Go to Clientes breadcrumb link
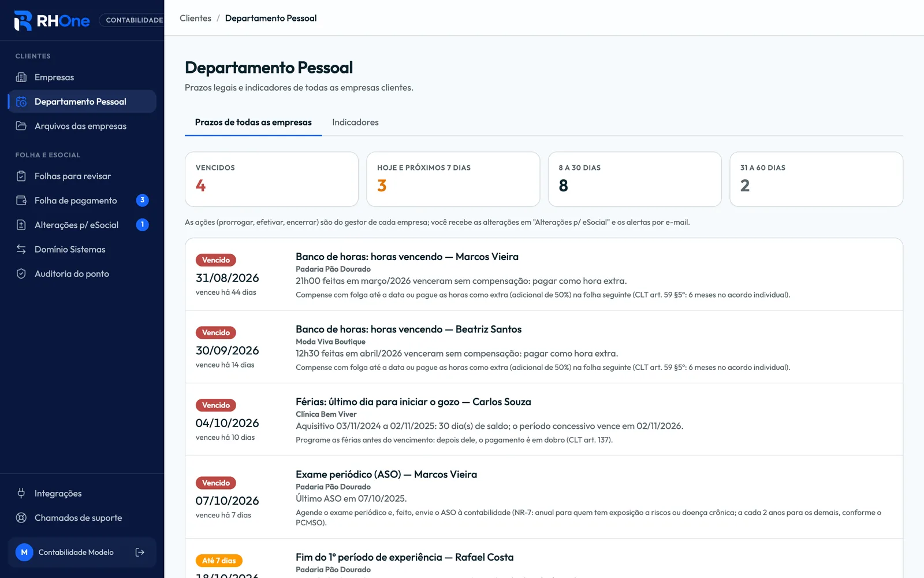This screenshot has width=924, height=578. 195,18
